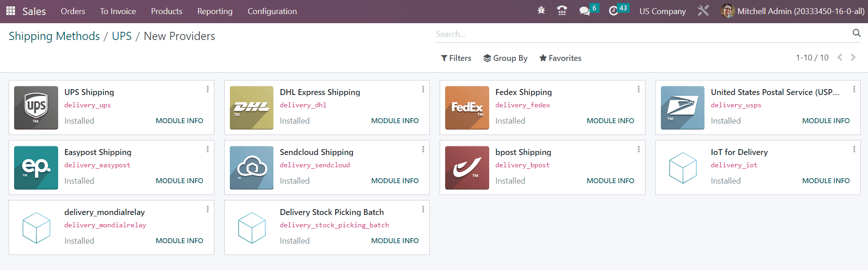Viewport: 868px width, 270px height.
Task: Click the FedEx module logo
Action: (467, 108)
